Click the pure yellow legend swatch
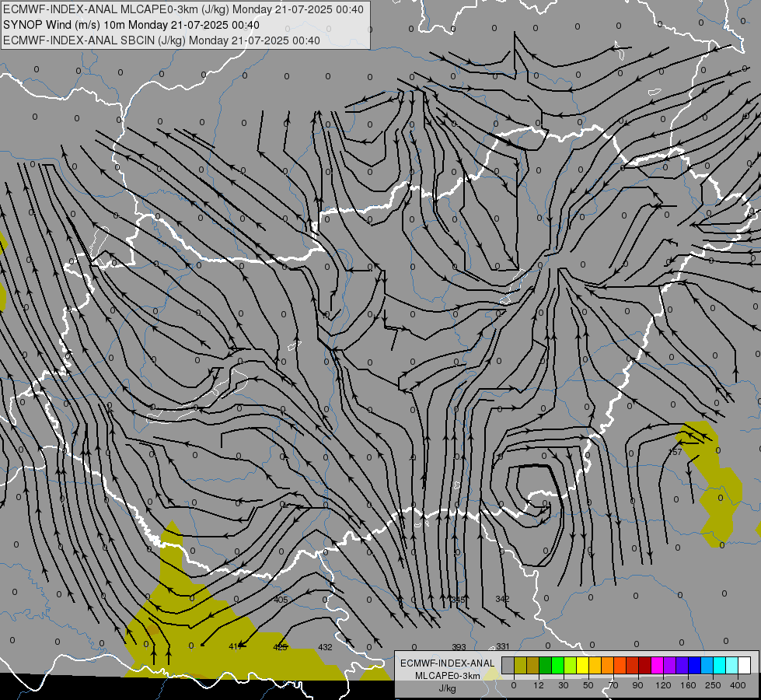Screen dimensions: 761x700 582,665
